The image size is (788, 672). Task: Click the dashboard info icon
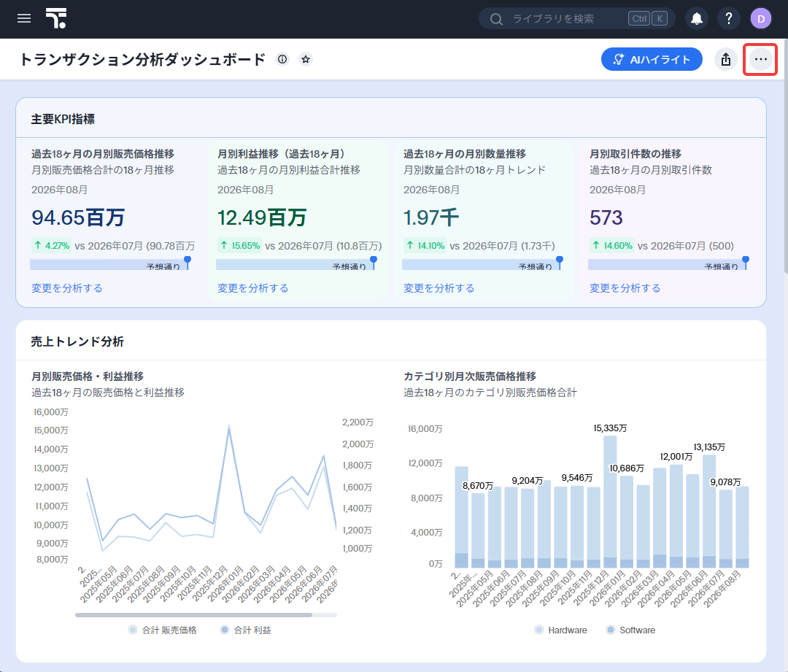click(x=282, y=59)
